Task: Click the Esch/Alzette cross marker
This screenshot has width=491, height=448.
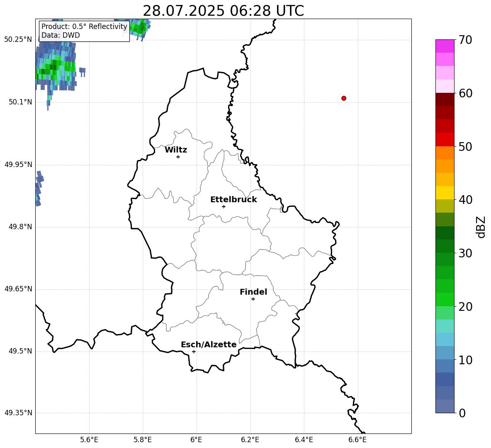Action: point(194,351)
